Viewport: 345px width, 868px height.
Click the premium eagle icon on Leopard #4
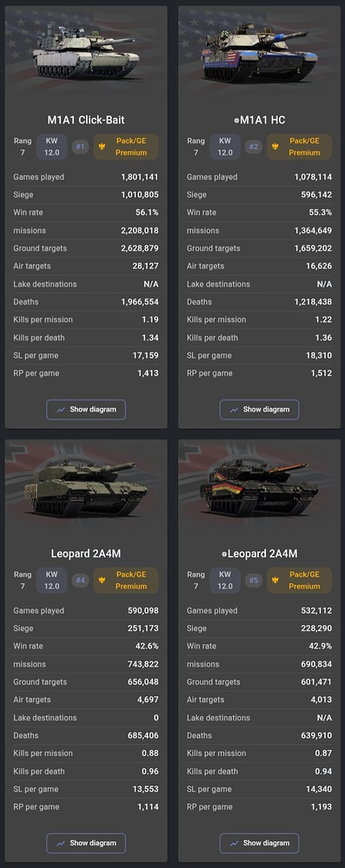(102, 580)
